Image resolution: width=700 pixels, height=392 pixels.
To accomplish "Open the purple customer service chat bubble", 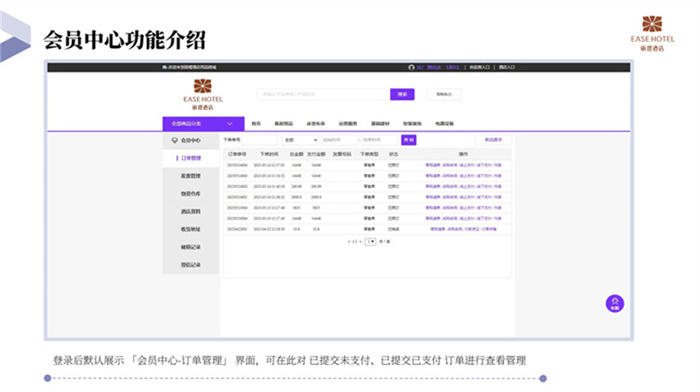I will [614, 304].
